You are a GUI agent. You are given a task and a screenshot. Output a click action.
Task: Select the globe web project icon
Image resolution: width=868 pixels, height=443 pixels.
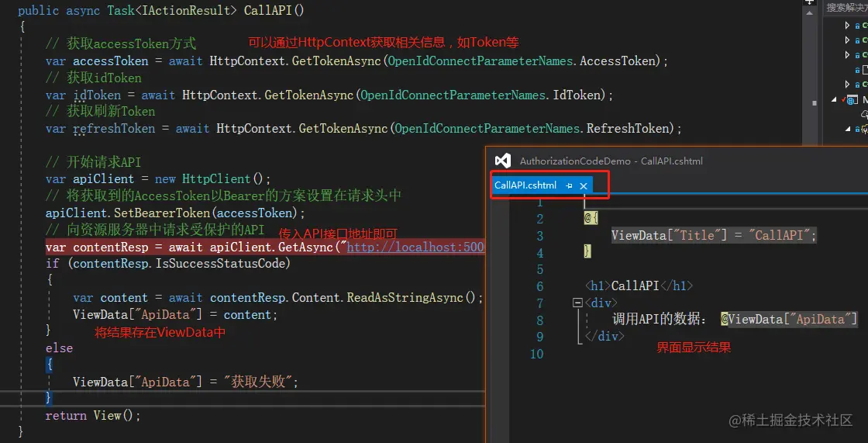pos(852,100)
